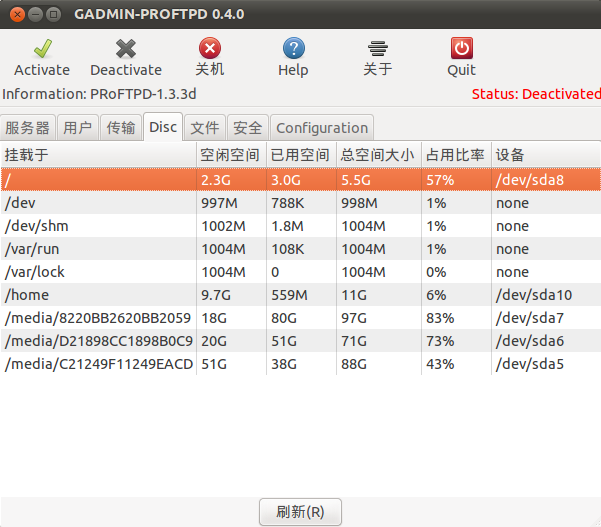601x527 pixels.
Task: Select the /media/8220BB2620BB2059 row
Action: (300, 318)
